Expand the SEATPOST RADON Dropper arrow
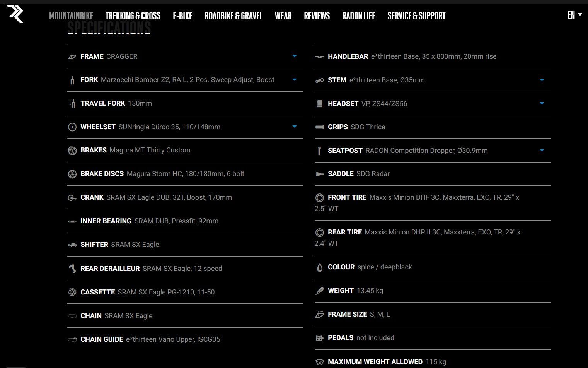Image resolution: width=588 pixels, height=368 pixels. 542,150
